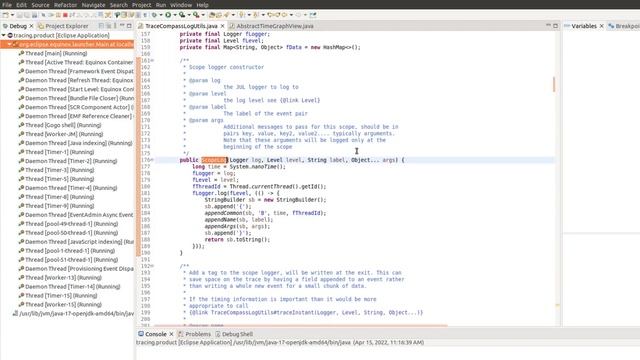Switch to the Debug Shell tab
640x360 pixels.
pos(234,334)
